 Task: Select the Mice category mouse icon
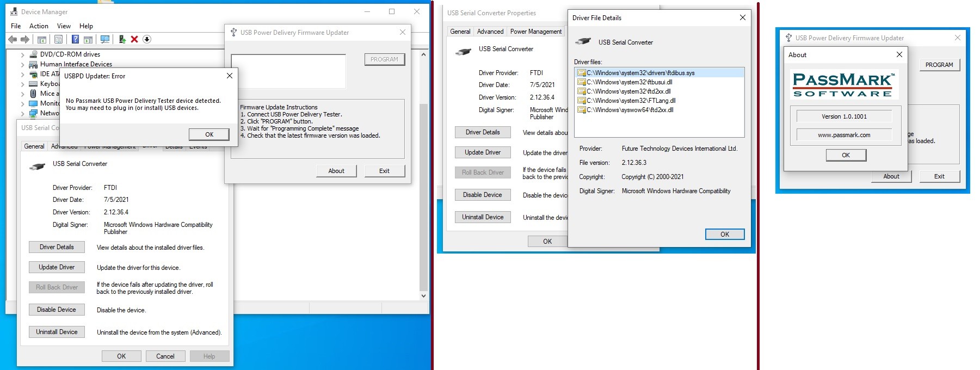click(x=33, y=94)
